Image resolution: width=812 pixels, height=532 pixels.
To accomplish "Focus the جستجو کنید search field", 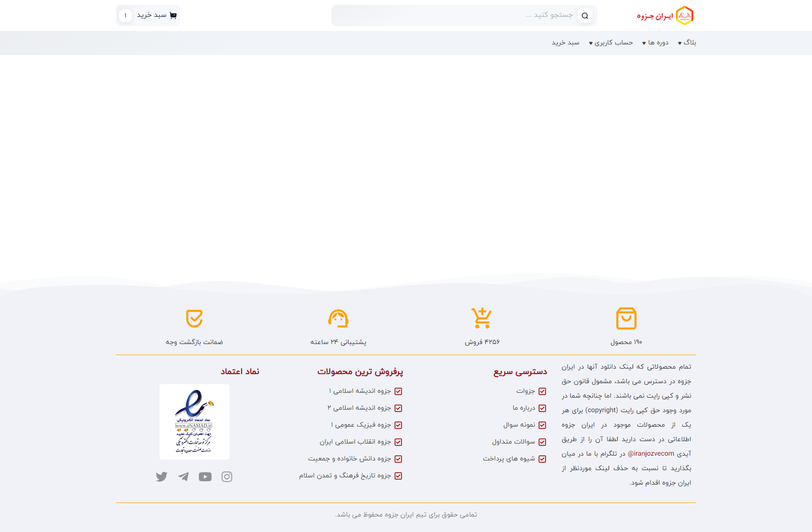I will (x=454, y=15).
